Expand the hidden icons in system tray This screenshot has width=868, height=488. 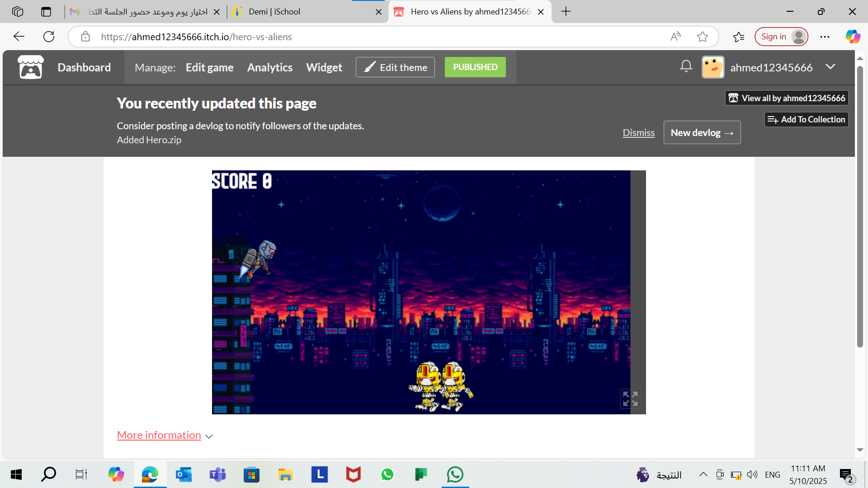click(703, 474)
